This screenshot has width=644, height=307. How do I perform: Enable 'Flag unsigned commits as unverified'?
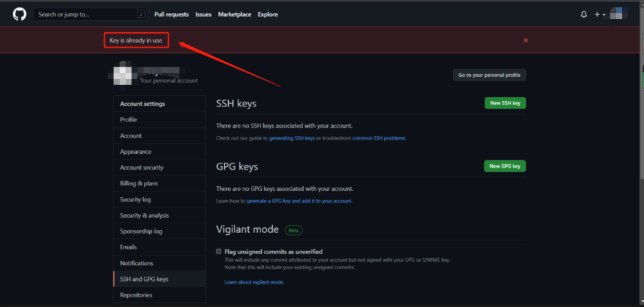pyautogui.click(x=219, y=251)
